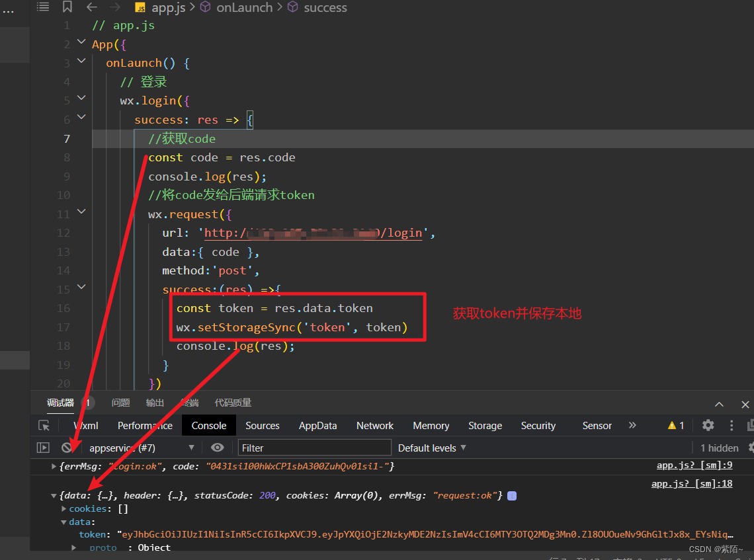Open app.js source link line 9

(x=694, y=465)
